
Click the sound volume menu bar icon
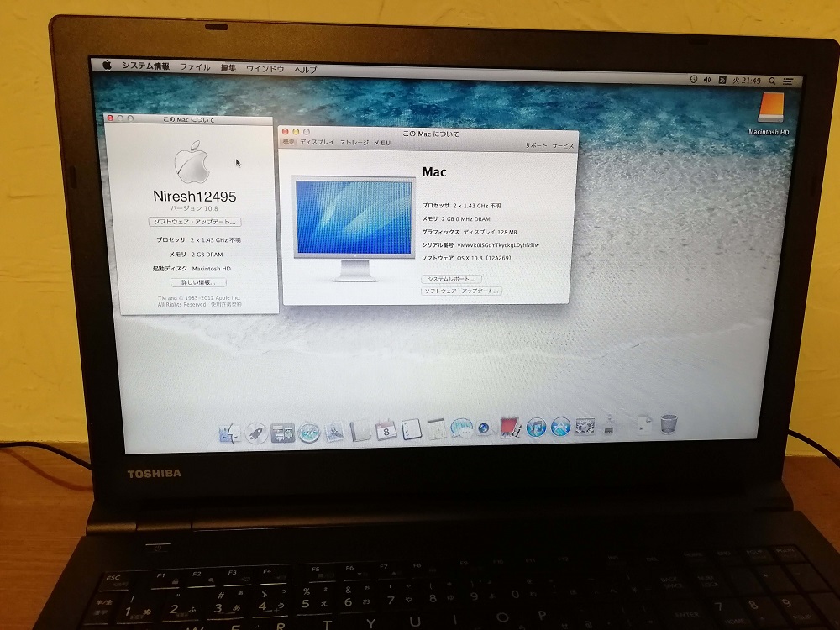[707, 81]
